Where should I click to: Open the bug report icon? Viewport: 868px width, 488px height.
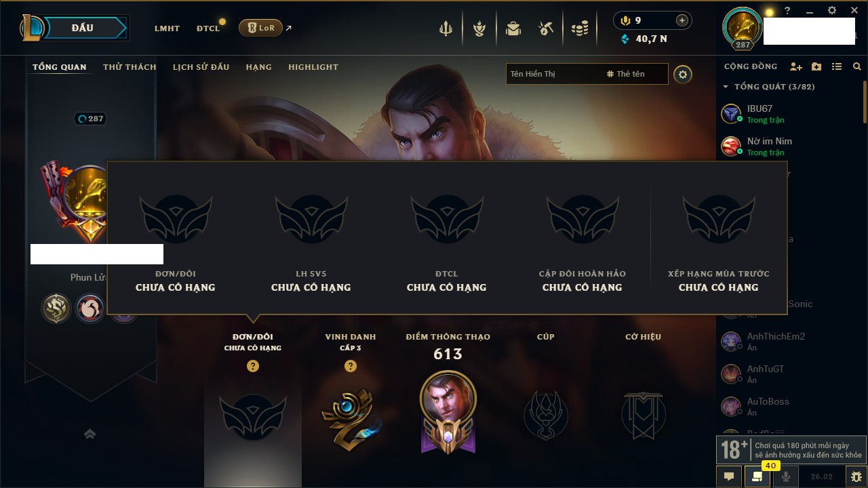(x=857, y=476)
